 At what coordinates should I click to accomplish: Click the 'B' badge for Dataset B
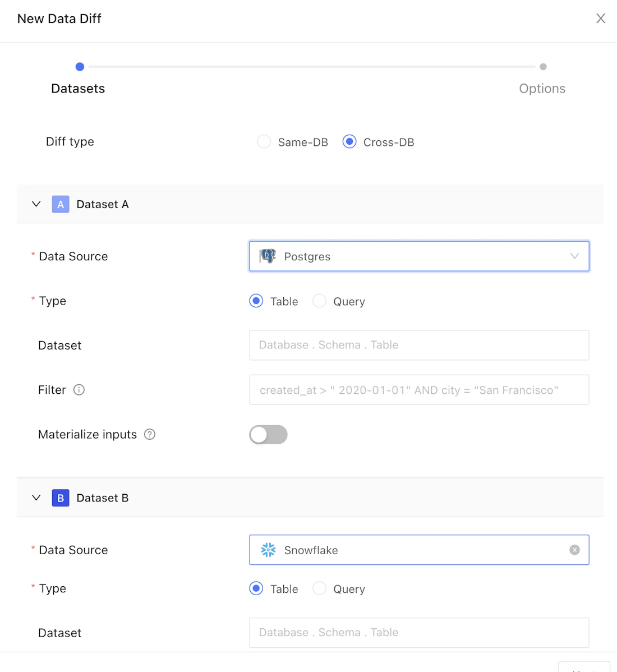click(60, 498)
